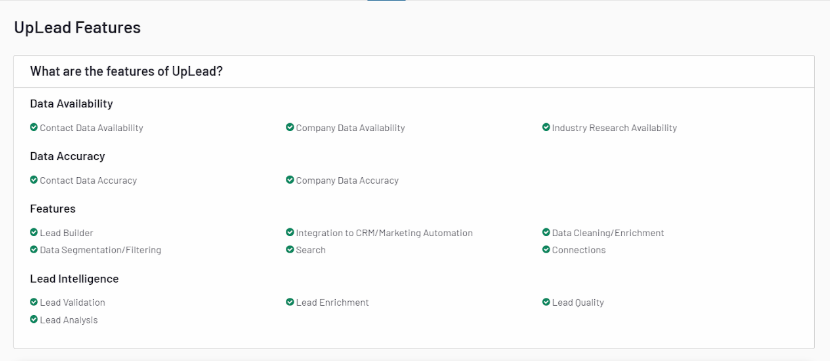Image resolution: width=830 pixels, height=361 pixels.
Task: Click the 'Lead Analysis' text
Action: coord(69,320)
